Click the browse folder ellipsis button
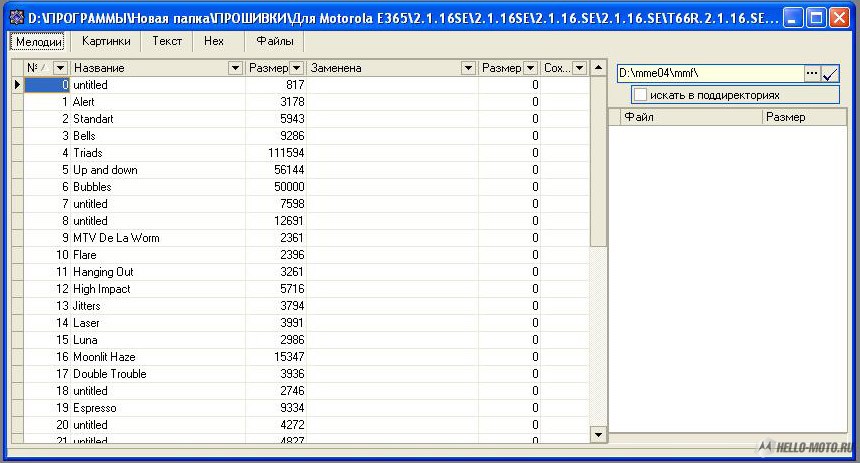This screenshot has width=860, height=463. click(812, 73)
